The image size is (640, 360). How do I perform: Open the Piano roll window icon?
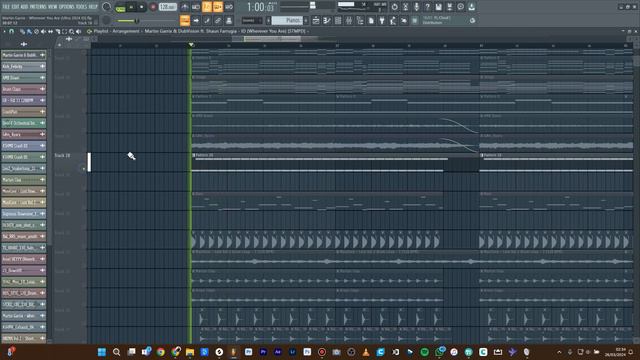coord(327,20)
